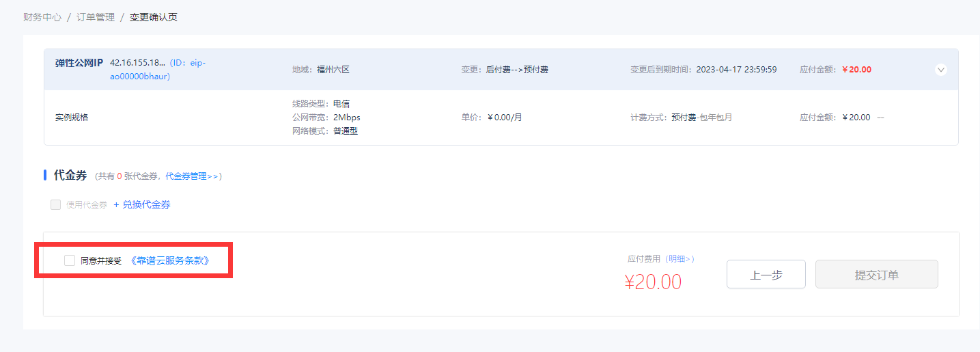Toggle the 使用代金券 checkbox

tap(55, 204)
